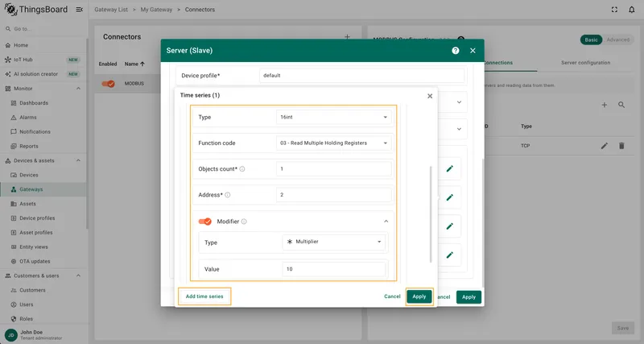Open Users in sidebar
The image size is (644, 344).
(x=43, y=305)
